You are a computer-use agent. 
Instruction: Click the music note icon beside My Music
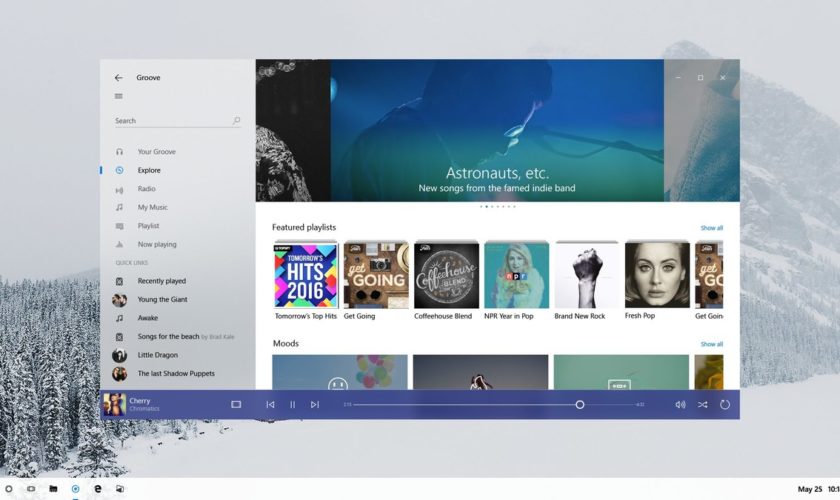(x=119, y=207)
